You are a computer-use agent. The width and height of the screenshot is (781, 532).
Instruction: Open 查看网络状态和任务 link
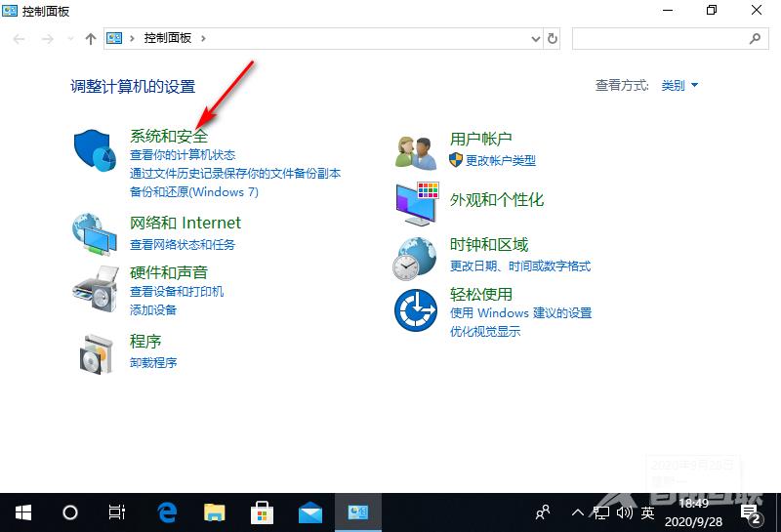click(183, 245)
